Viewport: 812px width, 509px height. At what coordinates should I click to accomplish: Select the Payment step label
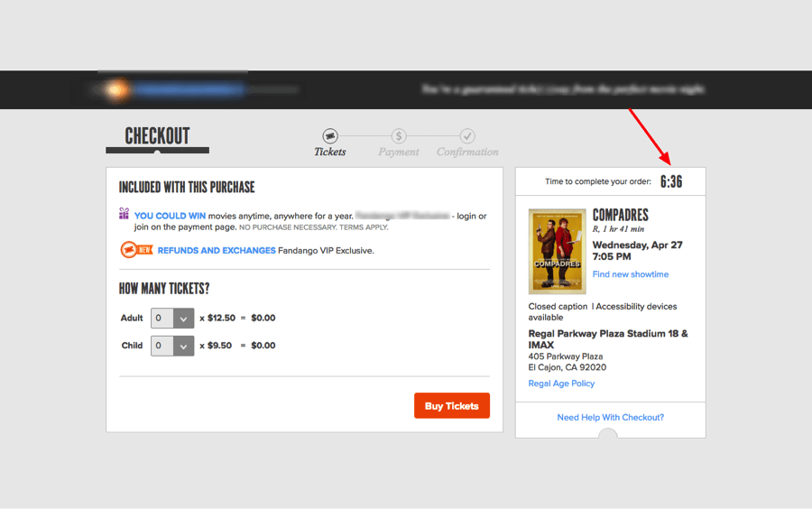(x=398, y=152)
